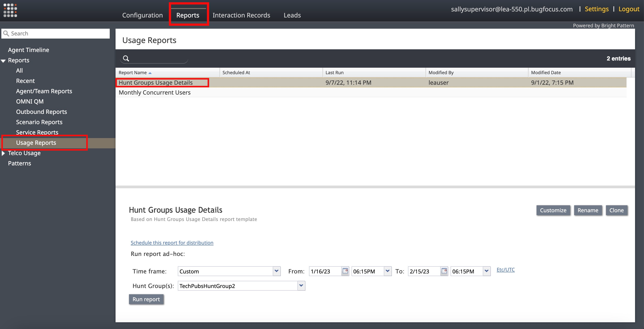This screenshot has height=329, width=644.
Task: Go to the Leads tab
Action: (x=292, y=15)
